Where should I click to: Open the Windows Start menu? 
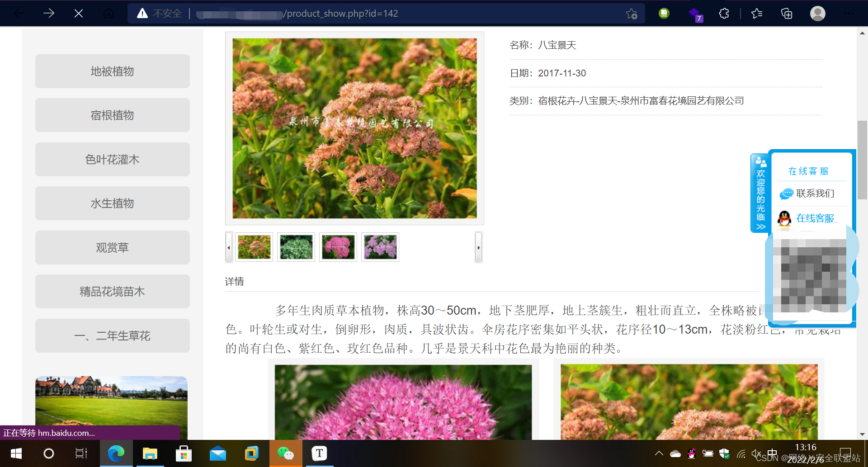coord(16,453)
